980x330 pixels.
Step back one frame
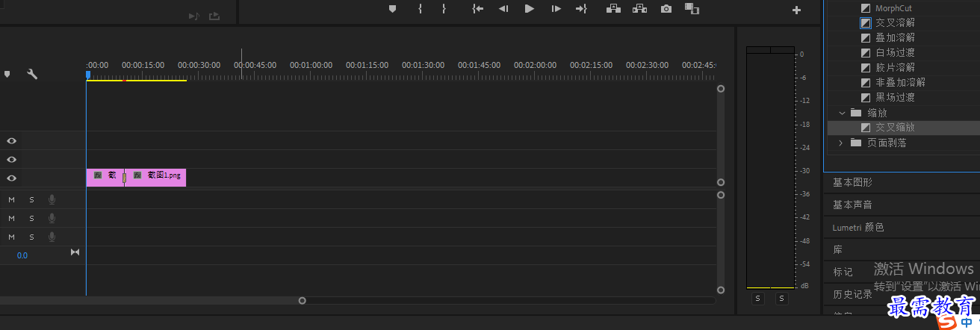(x=503, y=9)
